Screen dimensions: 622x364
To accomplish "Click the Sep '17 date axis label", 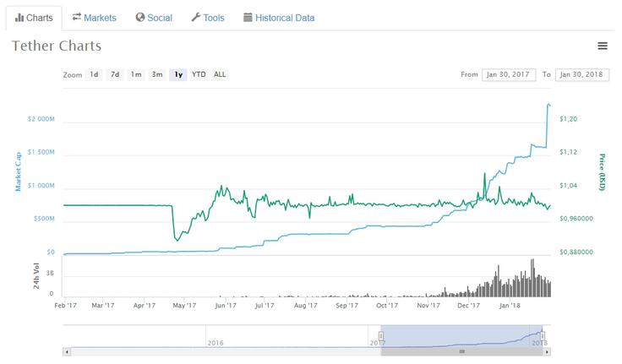I will pos(346,306).
